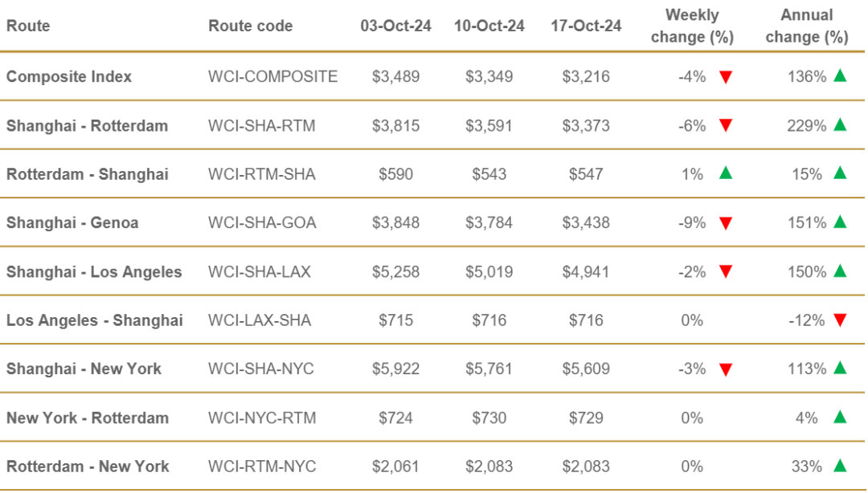Click the green up arrow beside 113% annual change

(x=840, y=368)
